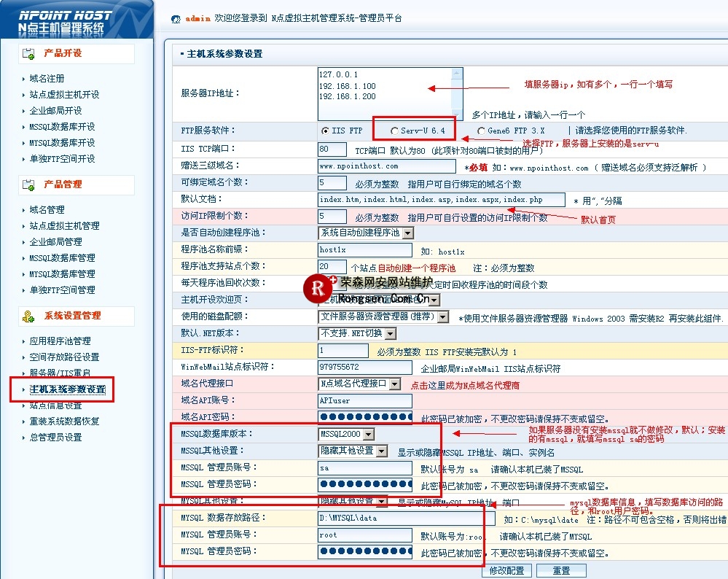
Task: Focus the 默认文档 text field
Action: [441, 200]
